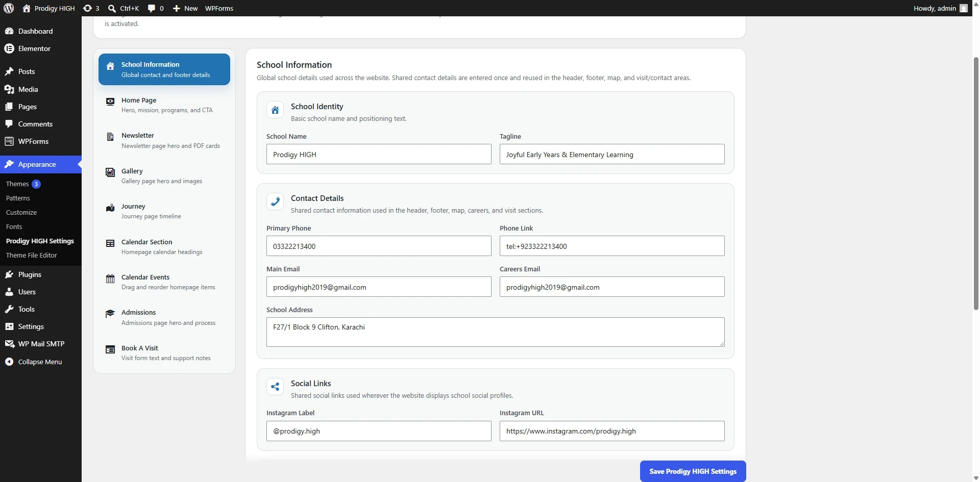Viewport: 980px width, 482px height.
Task: Click the Contact Details phone icon
Action: (x=275, y=201)
